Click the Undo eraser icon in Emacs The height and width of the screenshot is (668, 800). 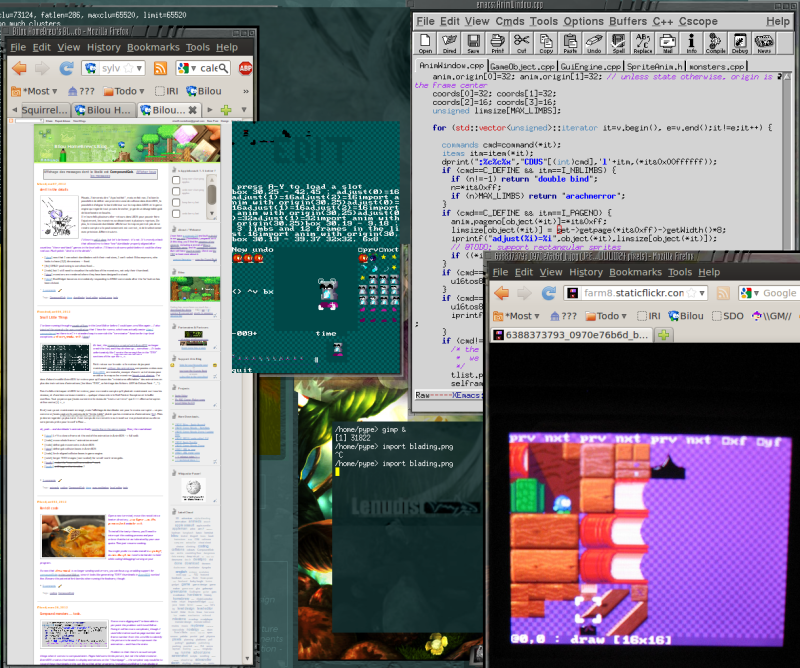(x=594, y=43)
